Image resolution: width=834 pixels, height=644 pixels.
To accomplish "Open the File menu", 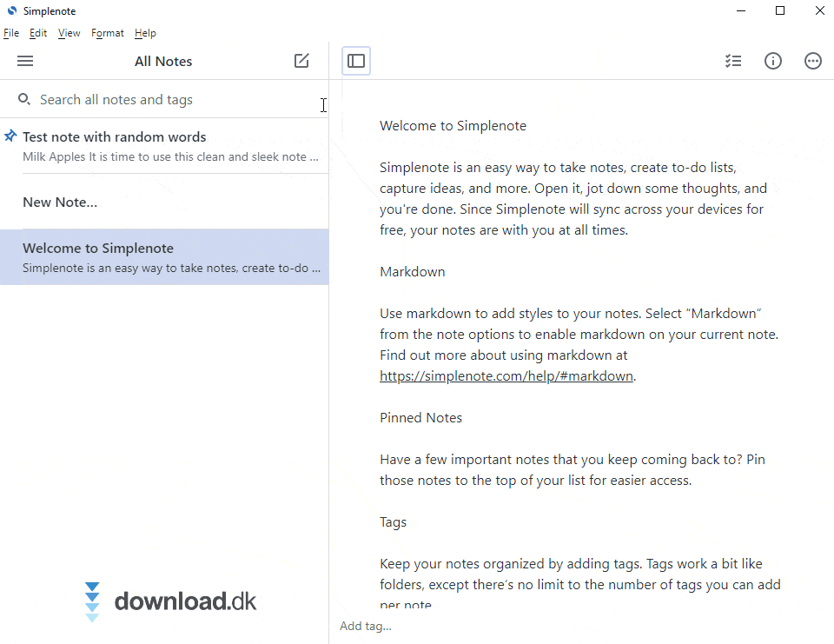I will click(11, 33).
